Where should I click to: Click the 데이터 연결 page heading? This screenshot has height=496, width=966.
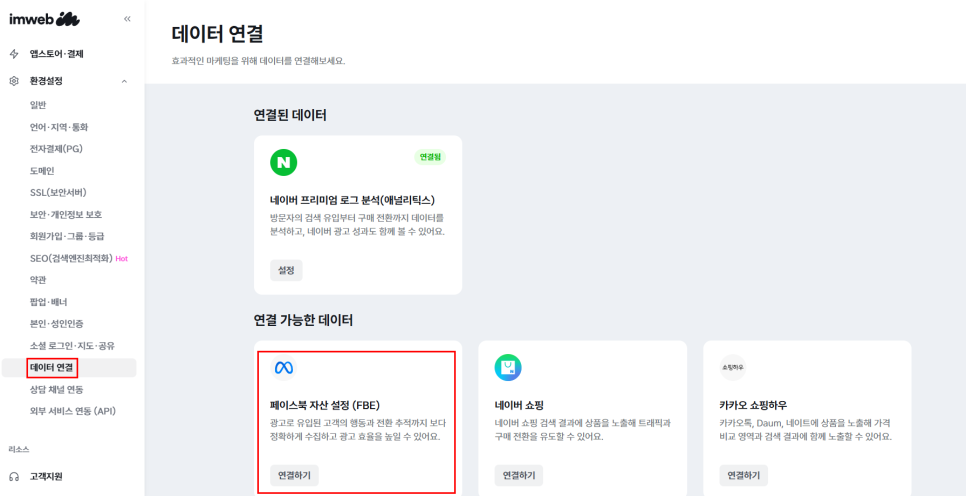click(217, 34)
